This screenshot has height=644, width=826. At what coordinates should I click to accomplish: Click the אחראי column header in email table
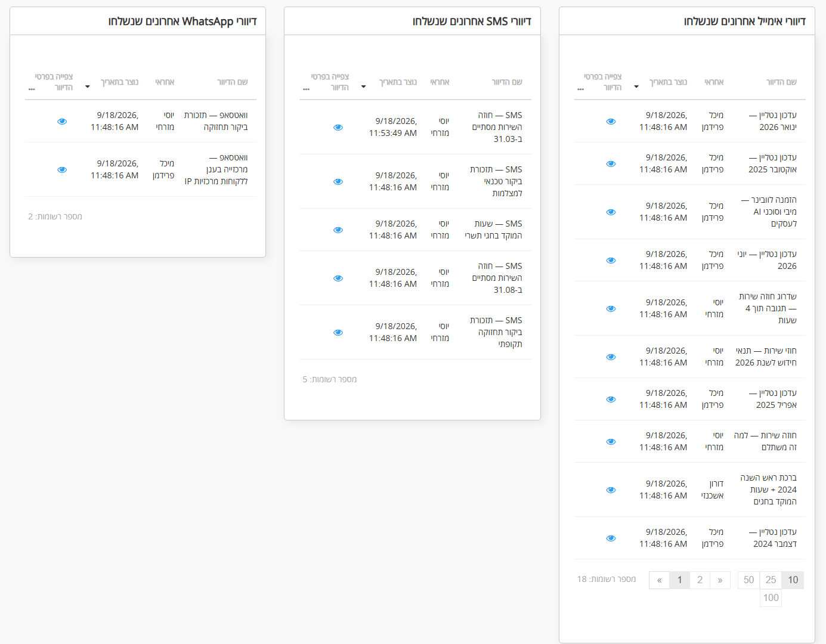tap(714, 82)
